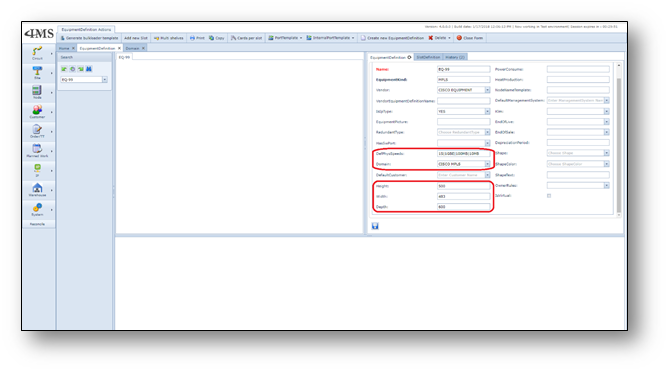The image size is (670, 373).
Task: Click Add new Slot
Action: (135, 38)
